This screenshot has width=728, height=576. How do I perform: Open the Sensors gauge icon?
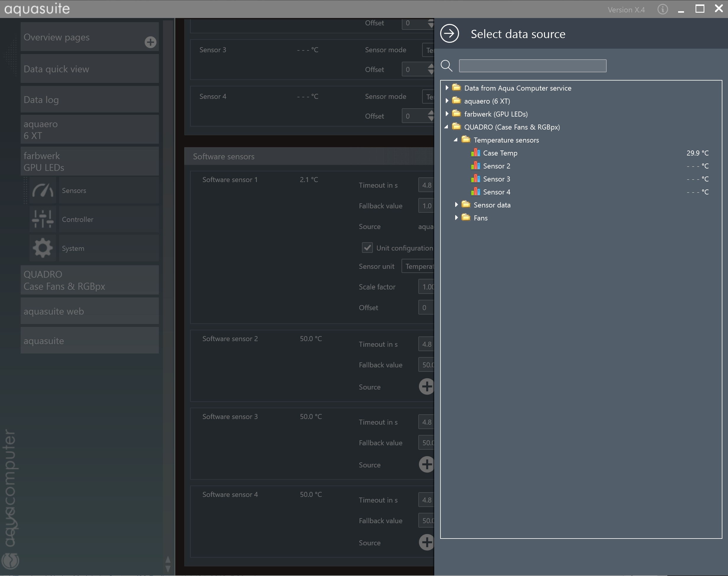[43, 191]
